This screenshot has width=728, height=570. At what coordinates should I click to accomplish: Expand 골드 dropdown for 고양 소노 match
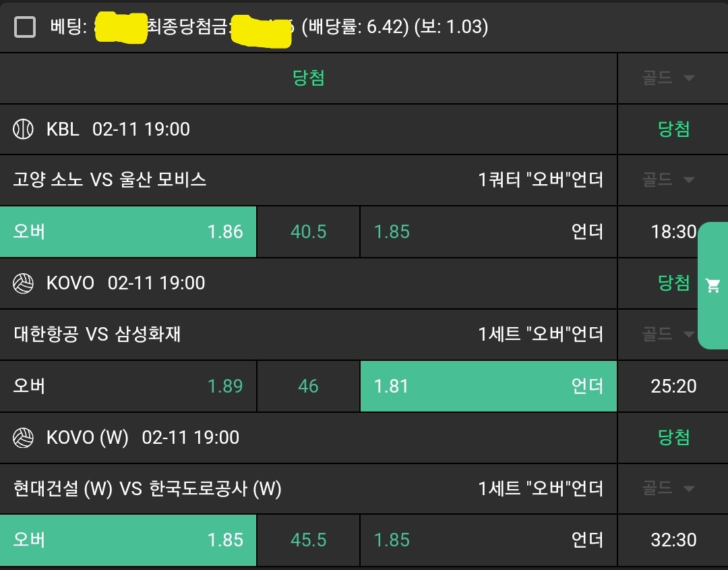tap(668, 180)
